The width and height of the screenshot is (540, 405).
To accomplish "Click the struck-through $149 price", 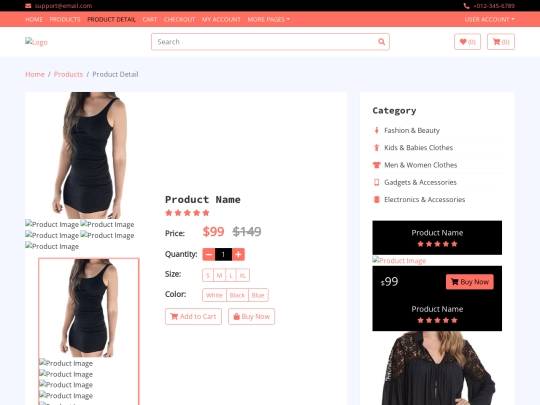I will tap(247, 231).
